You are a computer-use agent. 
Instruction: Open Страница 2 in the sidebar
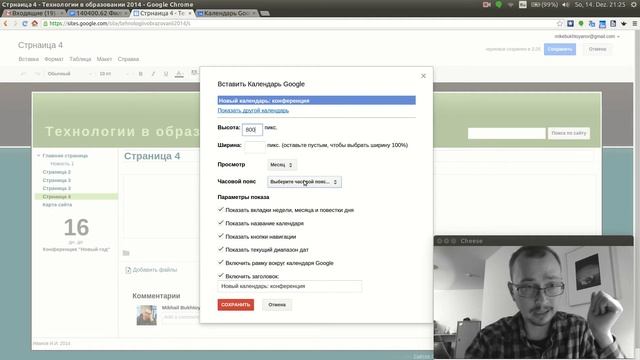pos(57,172)
